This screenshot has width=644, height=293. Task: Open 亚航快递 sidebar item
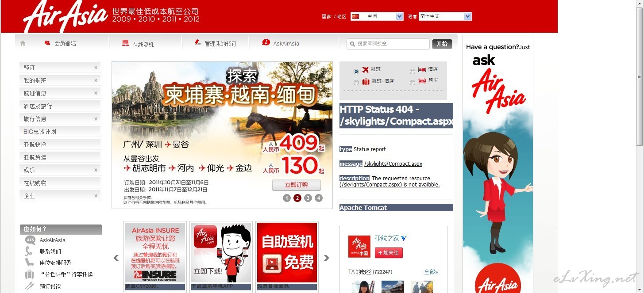click(60, 145)
